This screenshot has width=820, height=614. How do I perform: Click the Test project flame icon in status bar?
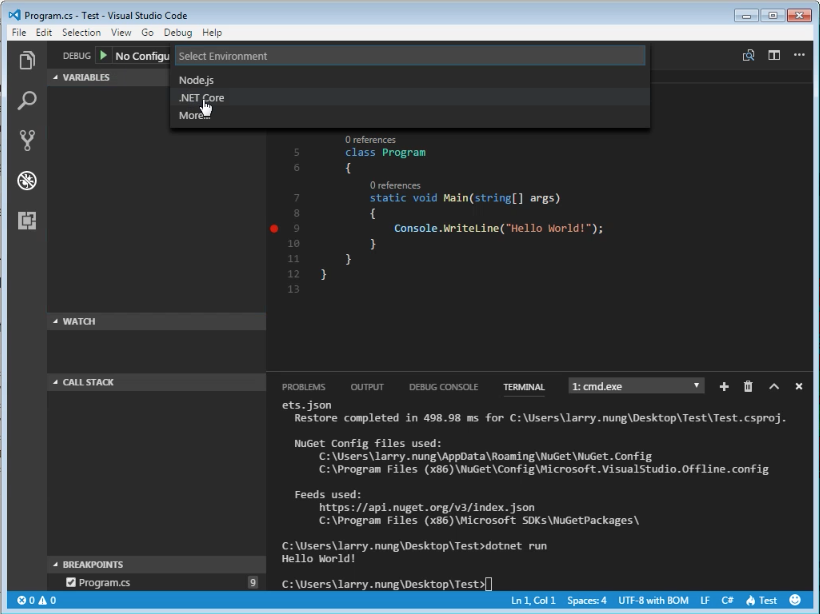[761, 600]
